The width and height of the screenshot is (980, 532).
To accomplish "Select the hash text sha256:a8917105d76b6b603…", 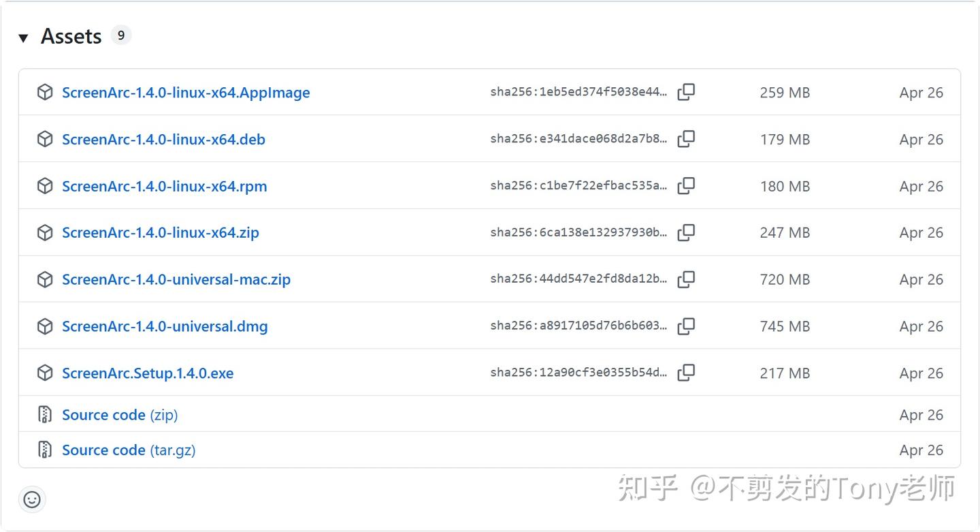I will [x=579, y=326].
